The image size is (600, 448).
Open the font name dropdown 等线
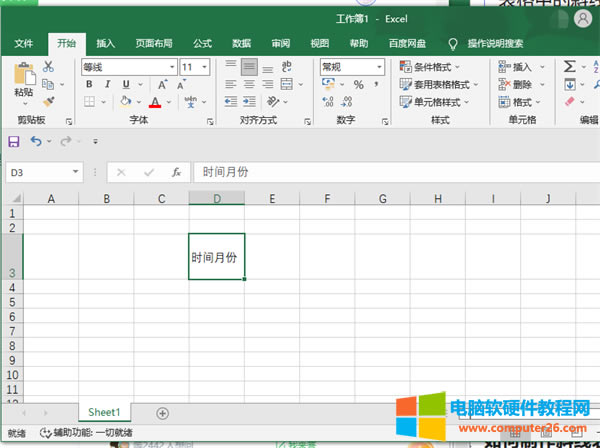(169, 67)
